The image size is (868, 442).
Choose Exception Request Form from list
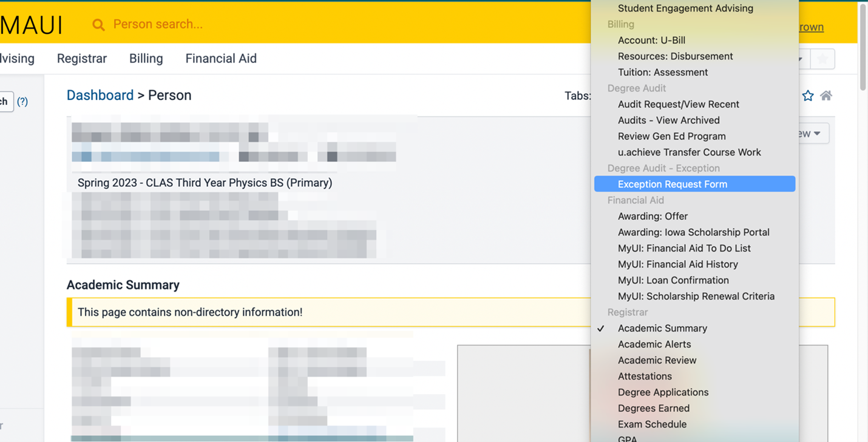672,184
